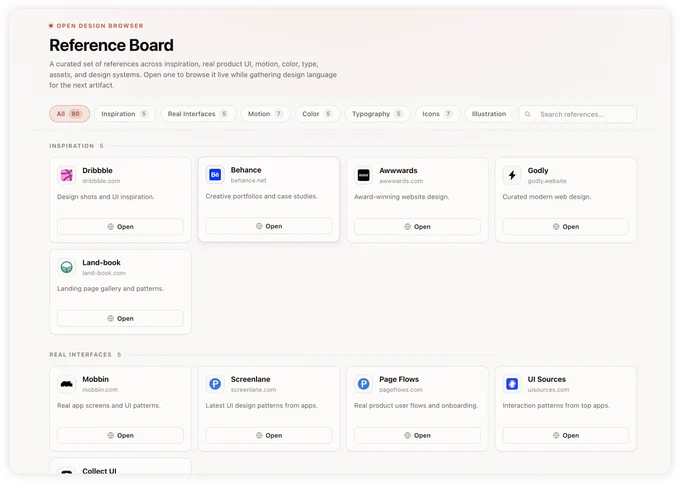680x483 pixels.
Task: Click the Collect UI card title
Action: click(99, 471)
